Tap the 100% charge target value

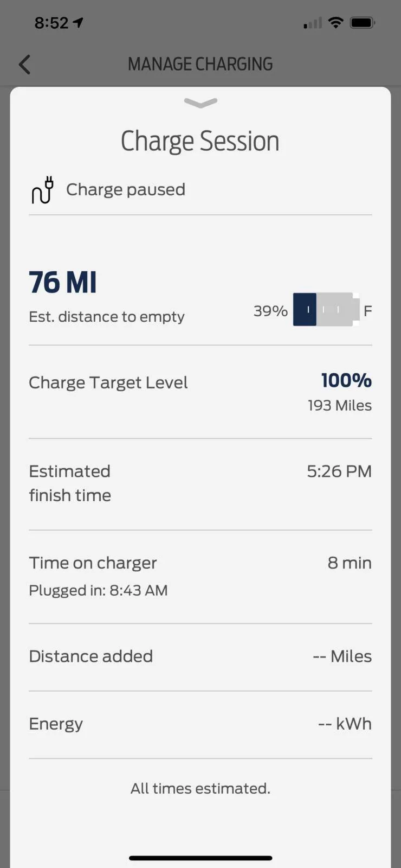pos(346,380)
